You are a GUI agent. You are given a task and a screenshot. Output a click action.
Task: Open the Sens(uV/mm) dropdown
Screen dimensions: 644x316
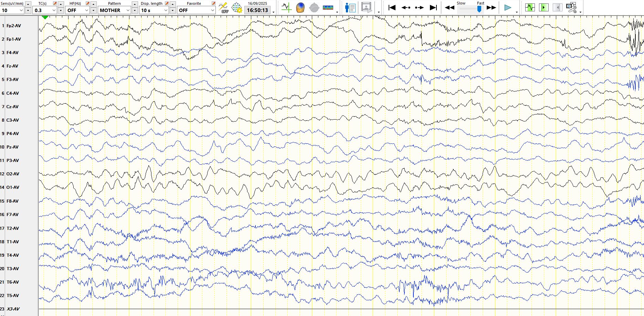coord(12,10)
